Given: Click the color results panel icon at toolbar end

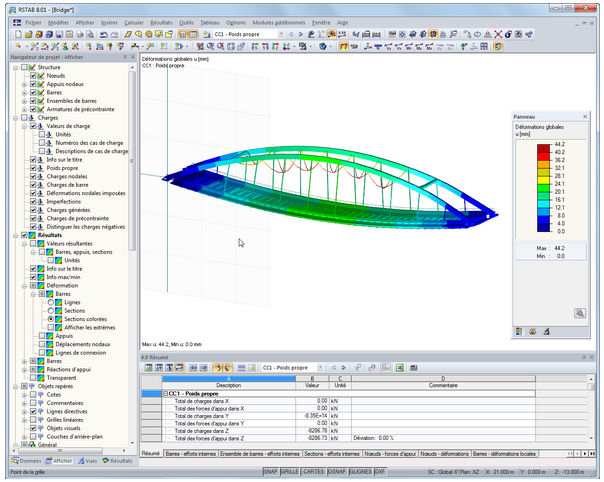Looking at the screenshot, I should 498,47.
